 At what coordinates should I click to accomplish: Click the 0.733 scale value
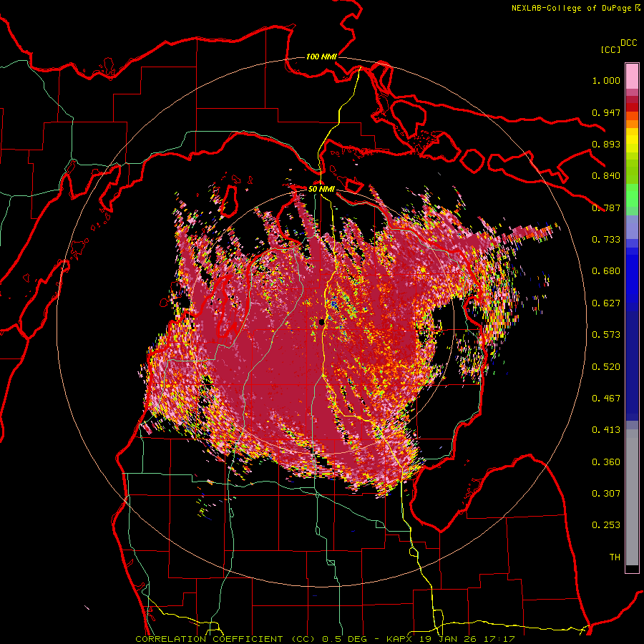coord(606,240)
